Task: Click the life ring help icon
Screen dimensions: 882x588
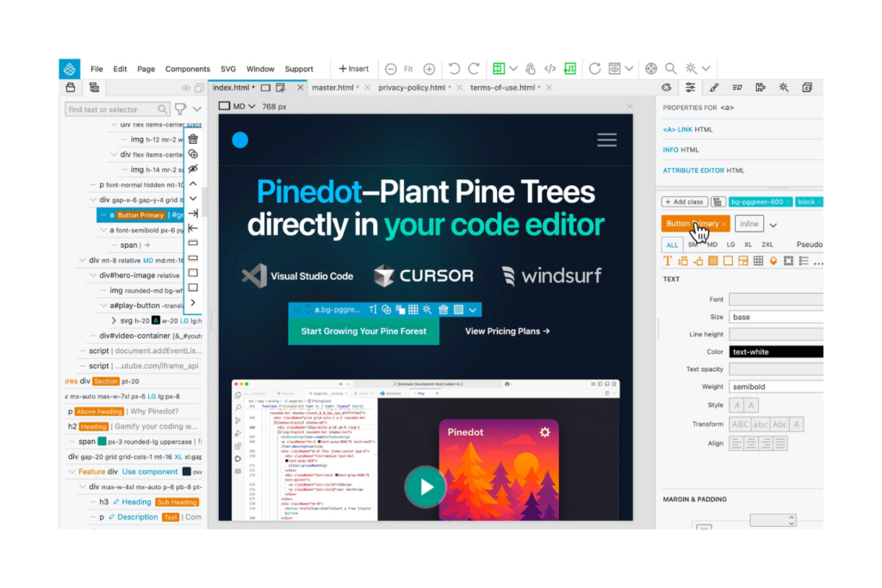Action: point(651,69)
